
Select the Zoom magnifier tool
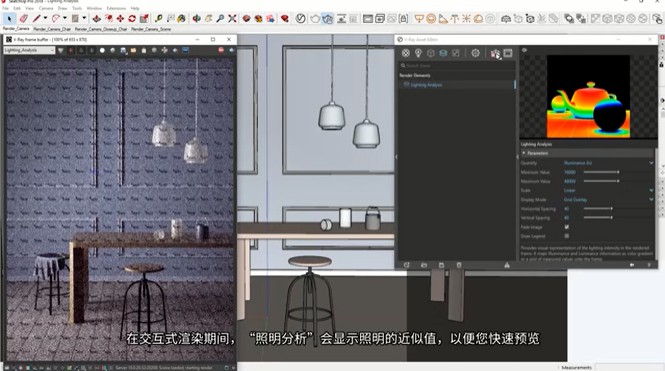pos(221,19)
